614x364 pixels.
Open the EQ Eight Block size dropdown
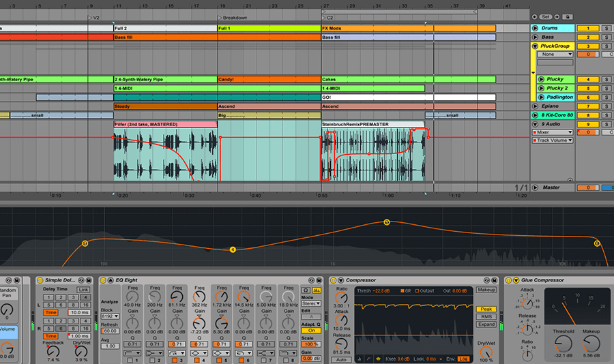(x=110, y=316)
